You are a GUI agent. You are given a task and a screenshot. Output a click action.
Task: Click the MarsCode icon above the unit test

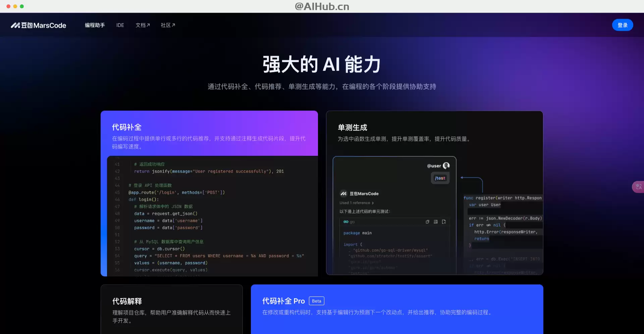point(344,193)
